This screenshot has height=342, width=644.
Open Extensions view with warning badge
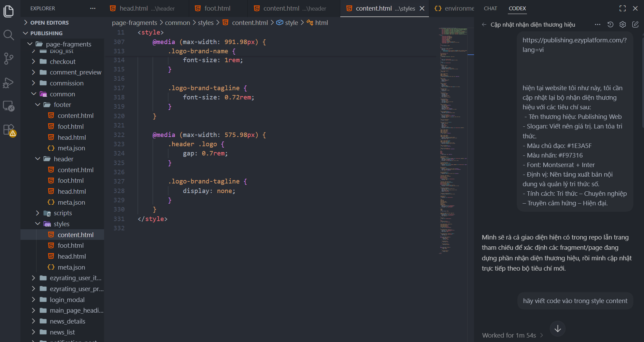click(x=9, y=130)
